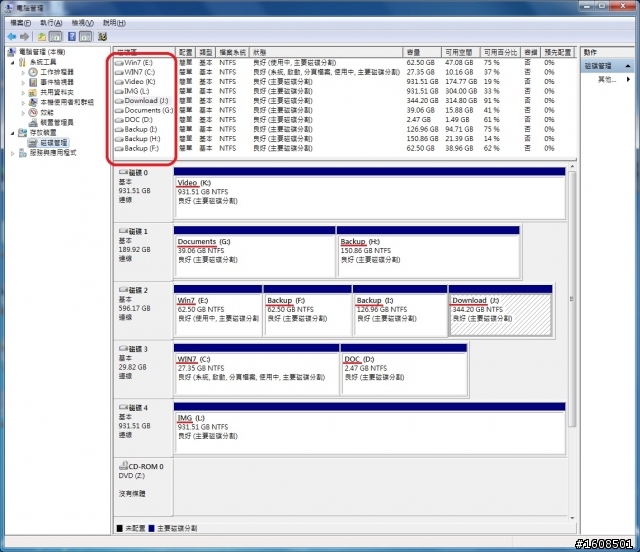Select DOC (D:) 2.47 GB partition block
This screenshot has height=552, width=640.
coord(404,369)
